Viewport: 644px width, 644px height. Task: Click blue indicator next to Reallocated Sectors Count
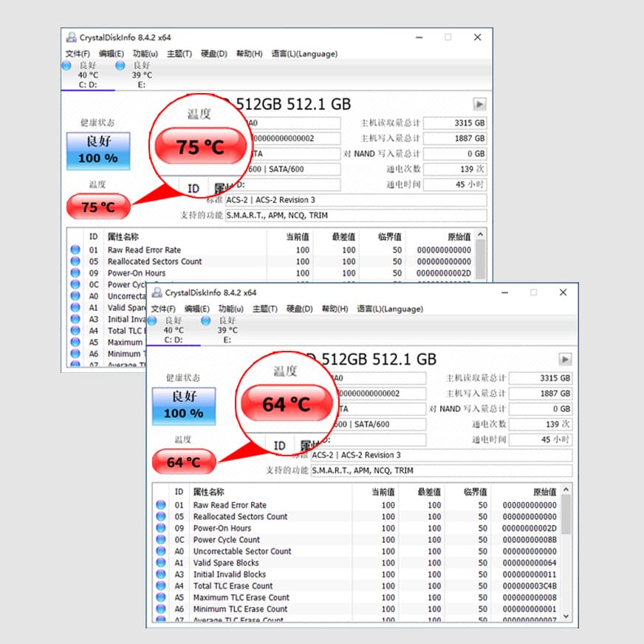point(161,517)
